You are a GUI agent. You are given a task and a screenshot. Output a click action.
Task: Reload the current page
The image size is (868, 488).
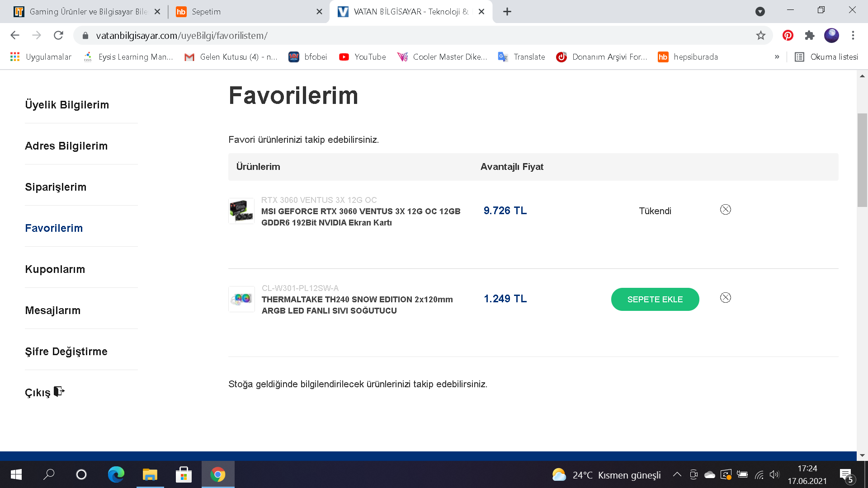[x=58, y=35]
